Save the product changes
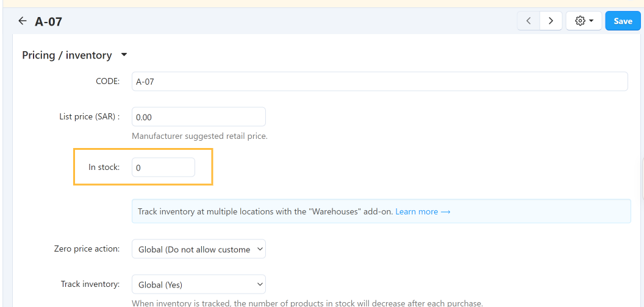The height and width of the screenshot is (307, 644). click(623, 21)
